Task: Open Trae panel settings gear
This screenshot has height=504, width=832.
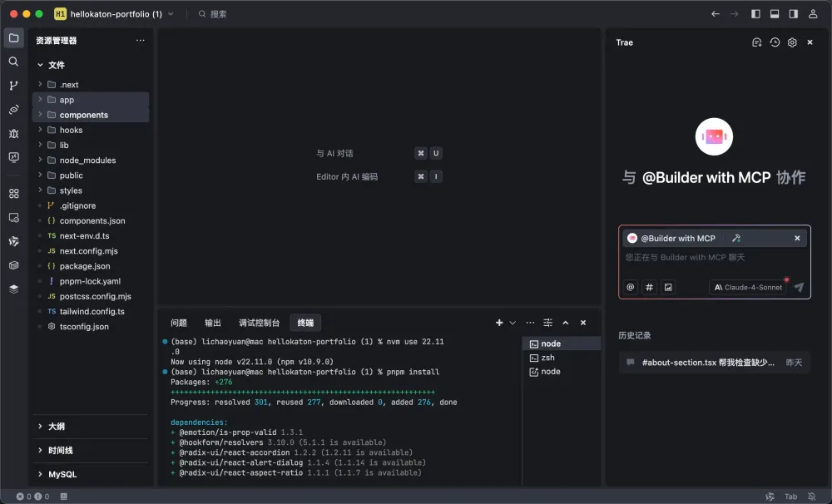Action: pos(792,42)
